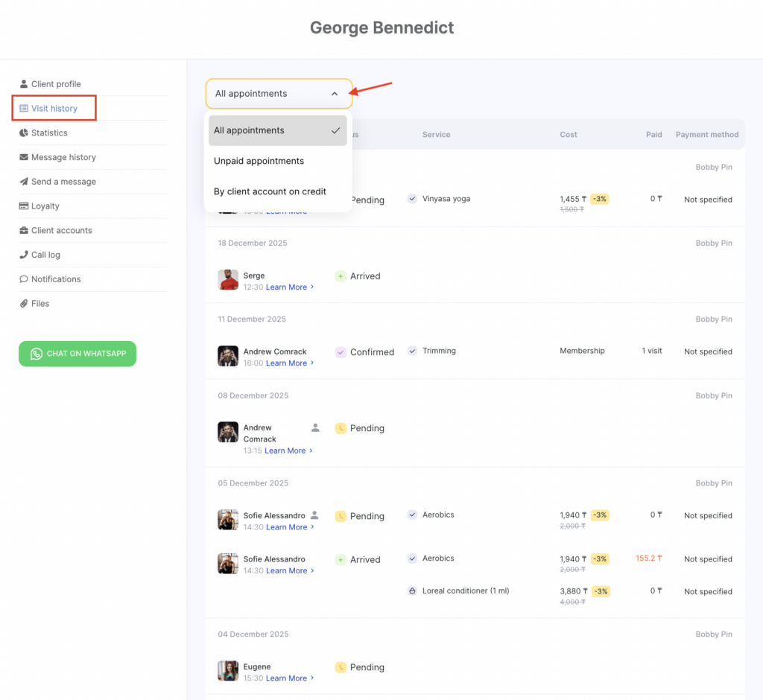Open the Visit history menu item
The image size is (763, 700).
click(x=54, y=109)
